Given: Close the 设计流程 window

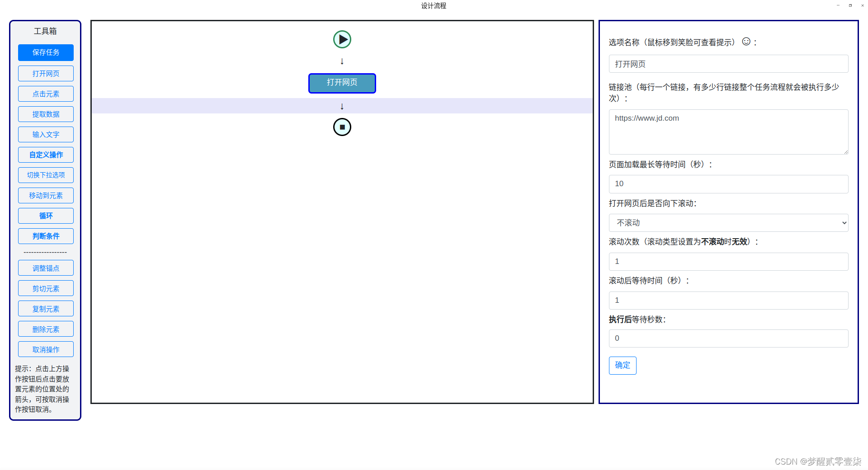Looking at the screenshot, I should pyautogui.click(x=863, y=5).
